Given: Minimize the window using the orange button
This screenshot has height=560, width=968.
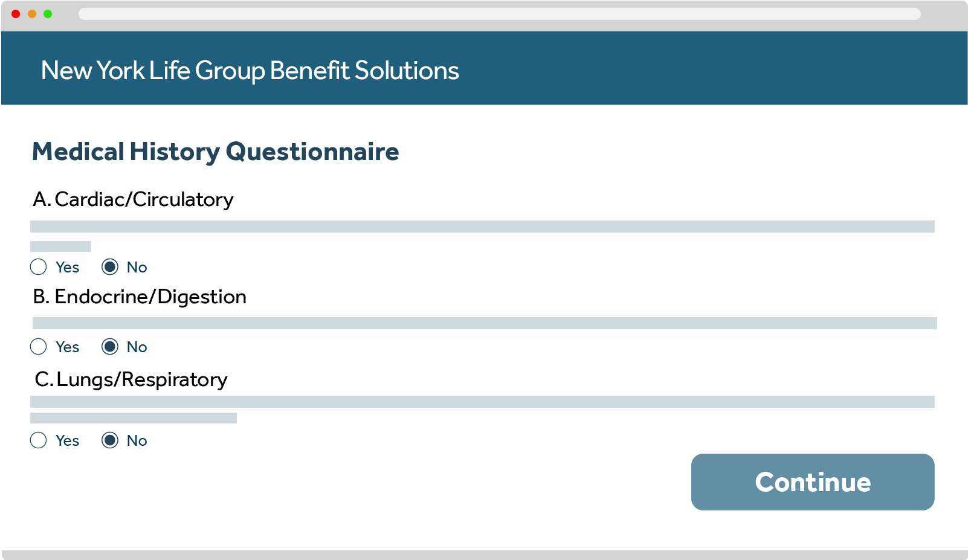Looking at the screenshot, I should click(x=32, y=14).
